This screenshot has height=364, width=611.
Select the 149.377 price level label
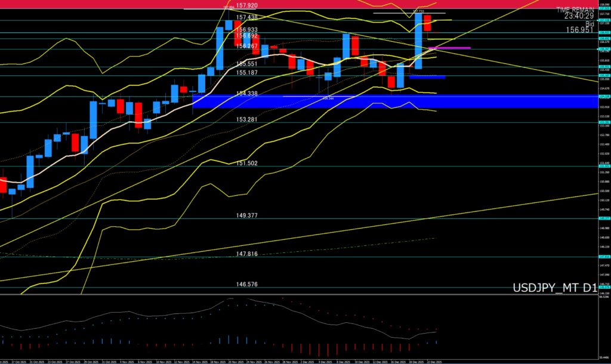pyautogui.click(x=246, y=216)
